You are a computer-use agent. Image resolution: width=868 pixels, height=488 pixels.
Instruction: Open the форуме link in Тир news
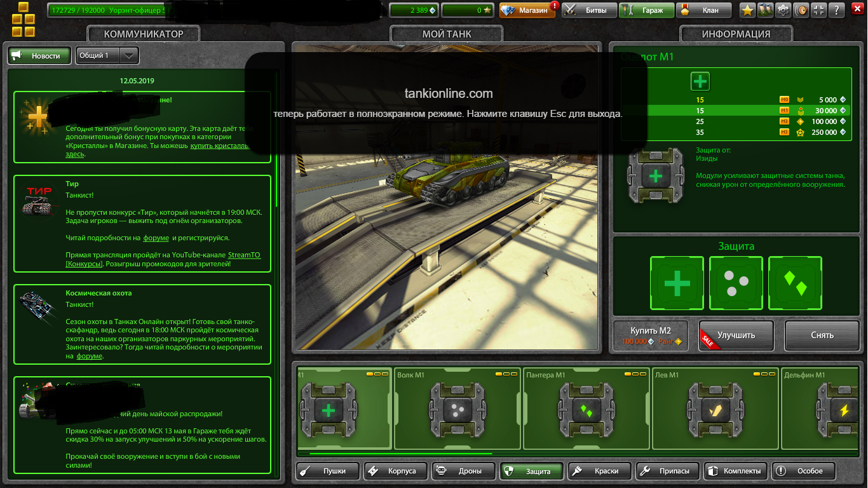(x=156, y=238)
